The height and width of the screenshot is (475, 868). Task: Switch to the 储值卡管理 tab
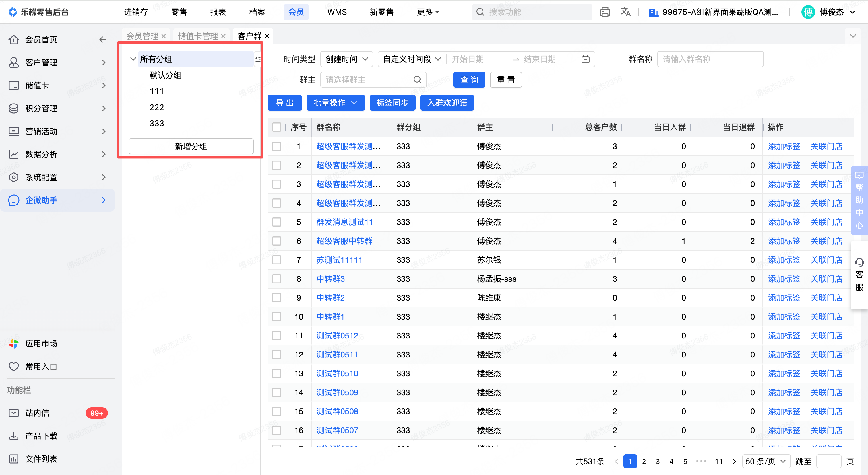pos(198,36)
